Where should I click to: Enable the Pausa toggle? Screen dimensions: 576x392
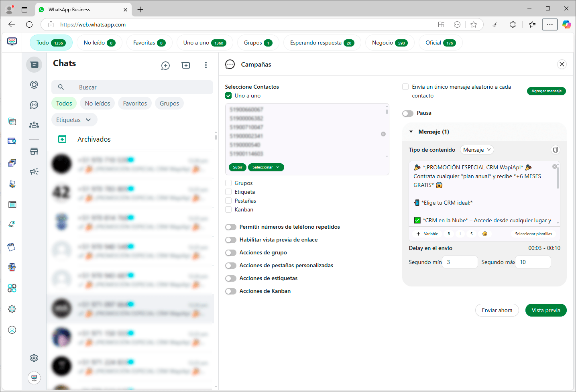point(408,113)
